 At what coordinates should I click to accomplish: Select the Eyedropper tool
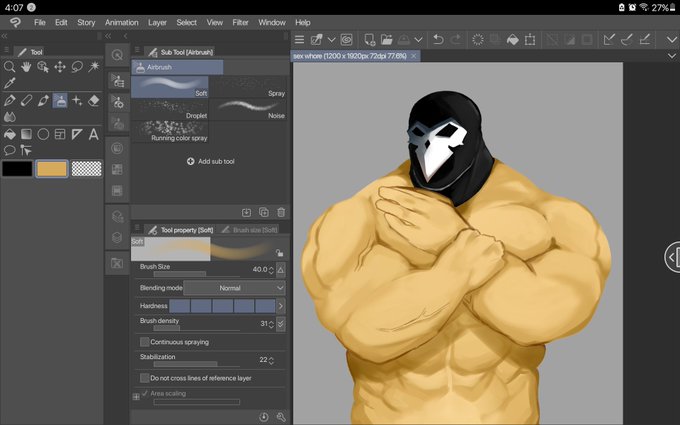coord(10,83)
